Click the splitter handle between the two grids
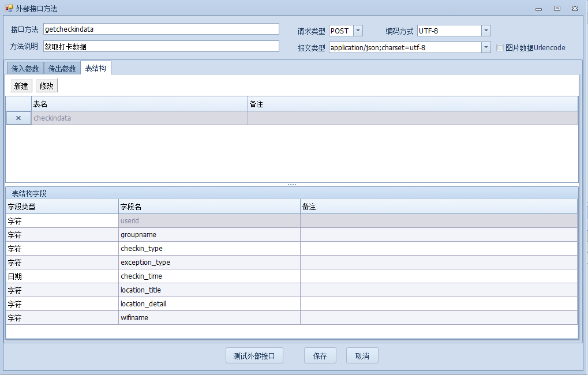 pos(292,185)
